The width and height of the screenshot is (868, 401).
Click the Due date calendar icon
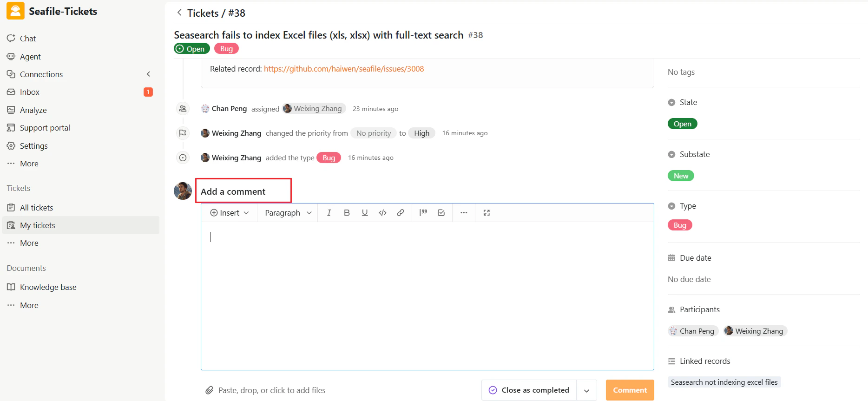coord(671,258)
